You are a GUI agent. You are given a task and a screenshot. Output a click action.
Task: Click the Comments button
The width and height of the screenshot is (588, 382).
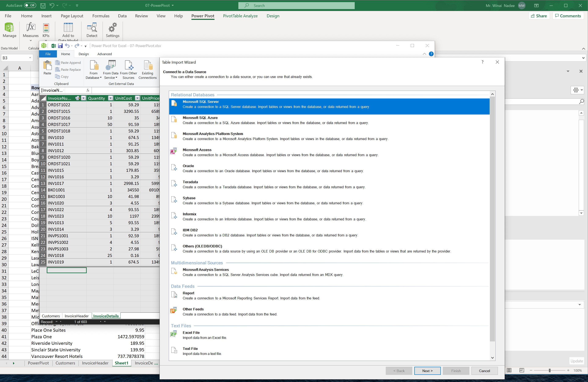point(568,16)
